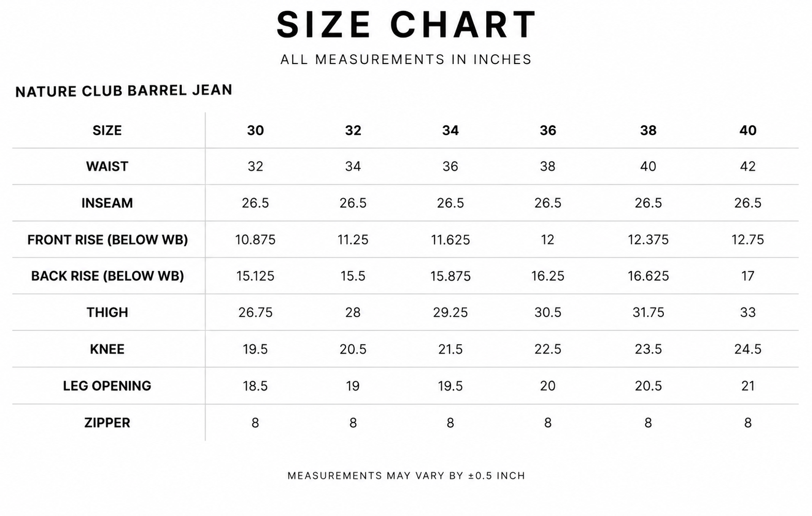Click size 36 column header
812x516 pixels.
[x=548, y=131]
